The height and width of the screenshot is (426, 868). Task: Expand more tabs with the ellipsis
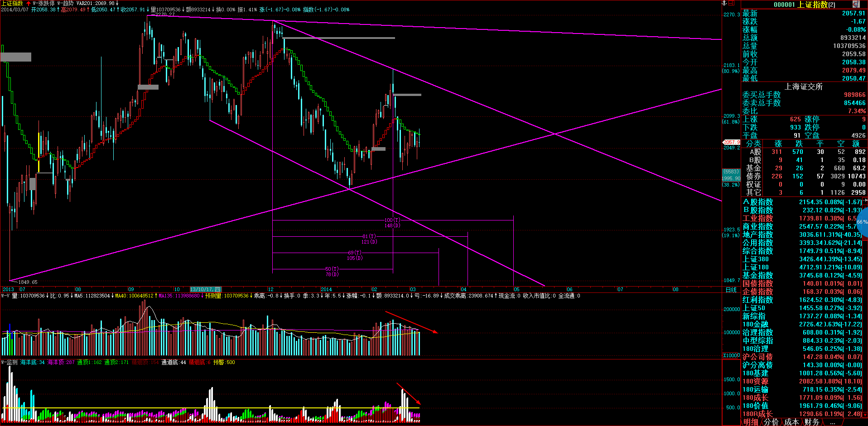point(832,422)
